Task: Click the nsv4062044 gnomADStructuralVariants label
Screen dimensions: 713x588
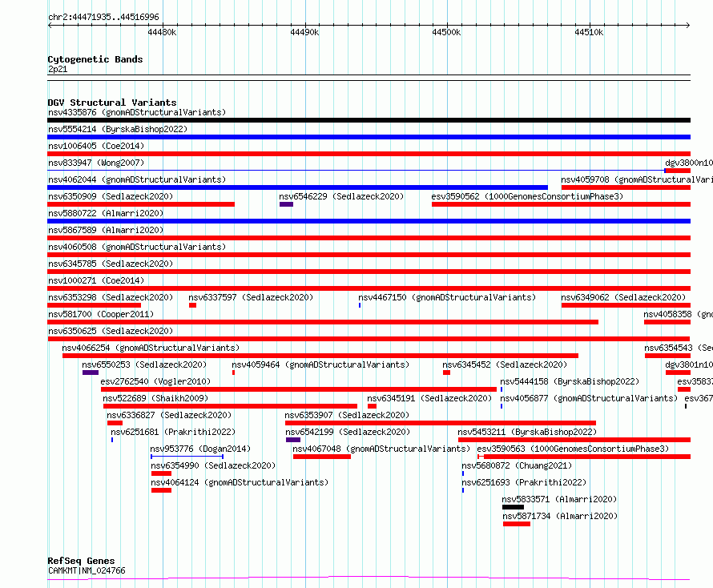Action: coord(137,179)
